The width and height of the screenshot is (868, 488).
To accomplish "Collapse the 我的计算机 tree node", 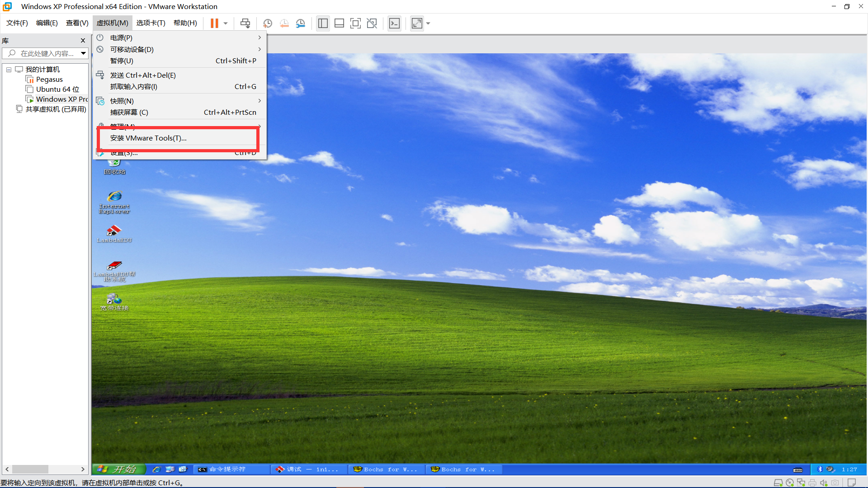I will [x=9, y=70].
